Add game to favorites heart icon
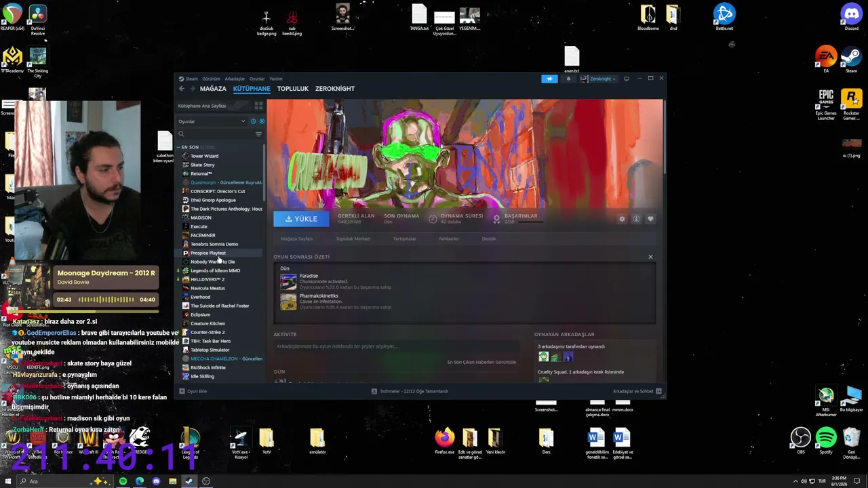The width and height of the screenshot is (868, 488). (x=650, y=219)
